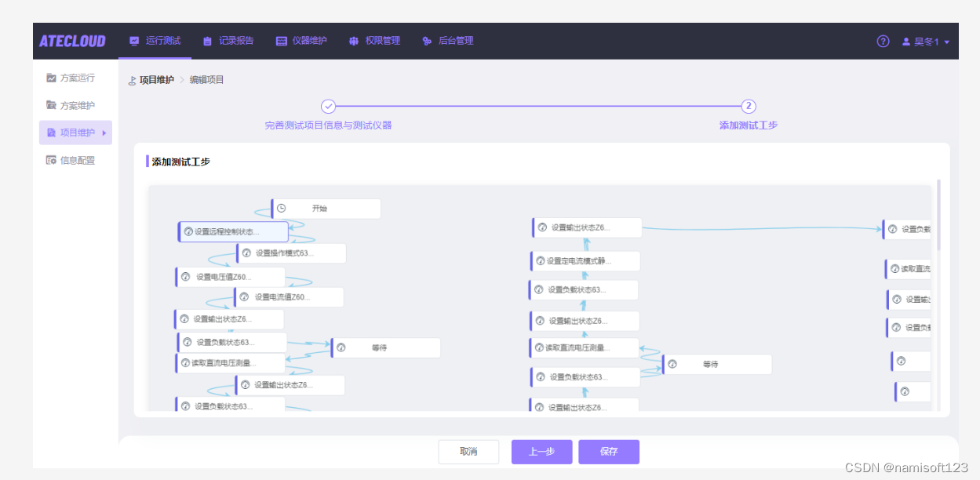Click the clock icon on the 开始 node

point(280,208)
